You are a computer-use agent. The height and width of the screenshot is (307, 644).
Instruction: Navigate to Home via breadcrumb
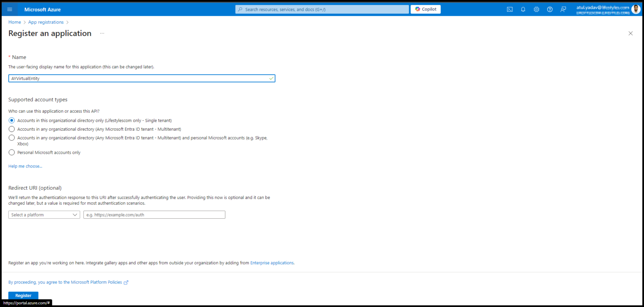coord(14,22)
